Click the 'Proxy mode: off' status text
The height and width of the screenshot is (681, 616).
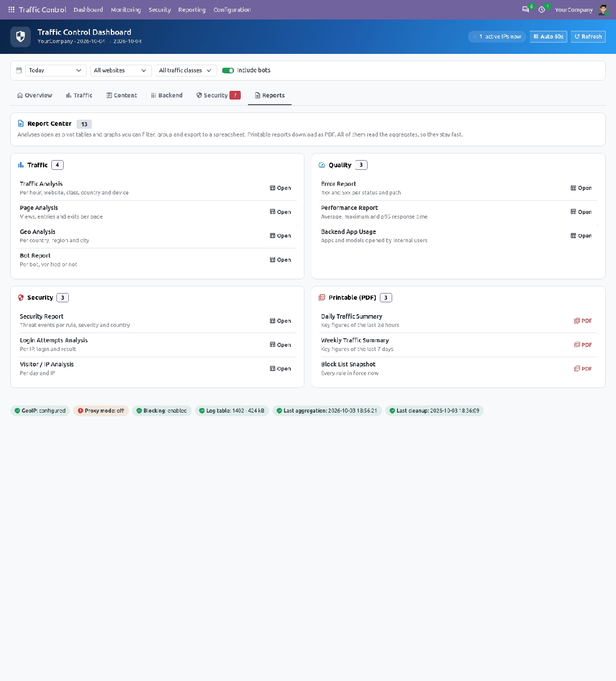point(105,411)
